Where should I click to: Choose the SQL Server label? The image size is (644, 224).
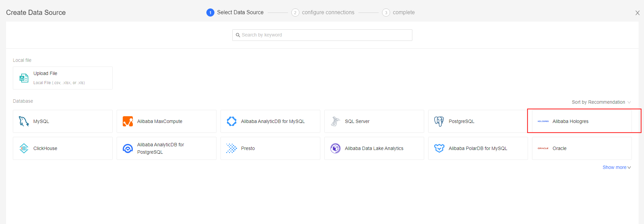tap(357, 121)
